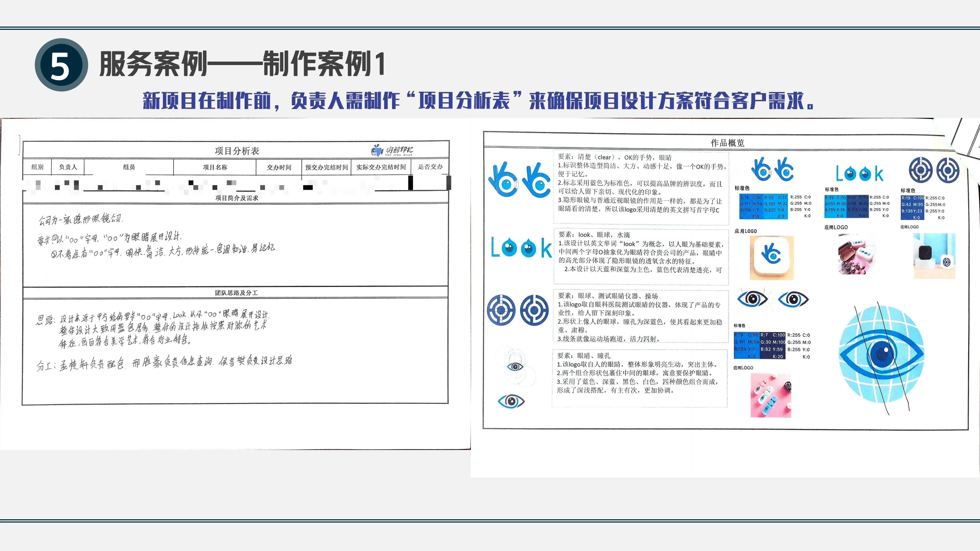The width and height of the screenshot is (980, 551).
Task: Select the large Look wordmark logo on the left
Action: [521, 247]
